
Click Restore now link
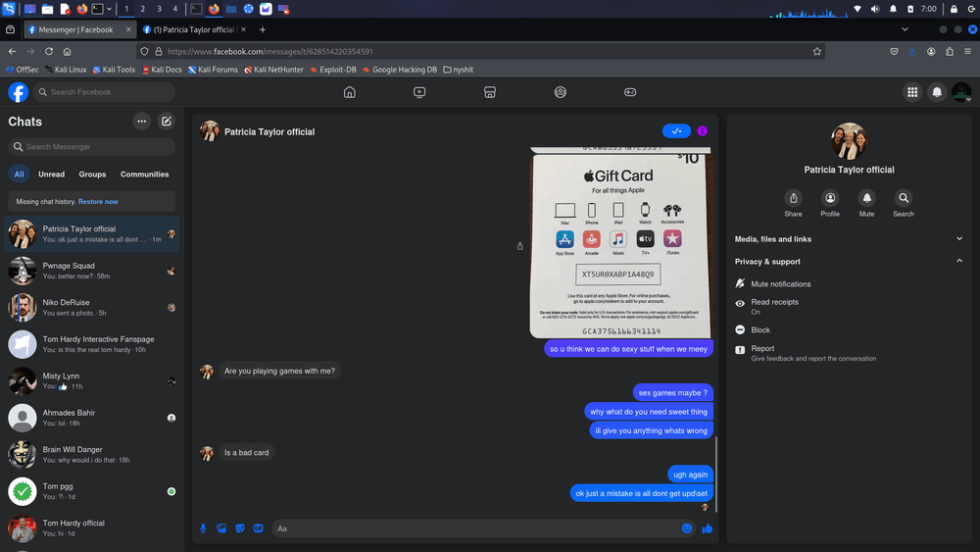98,201
